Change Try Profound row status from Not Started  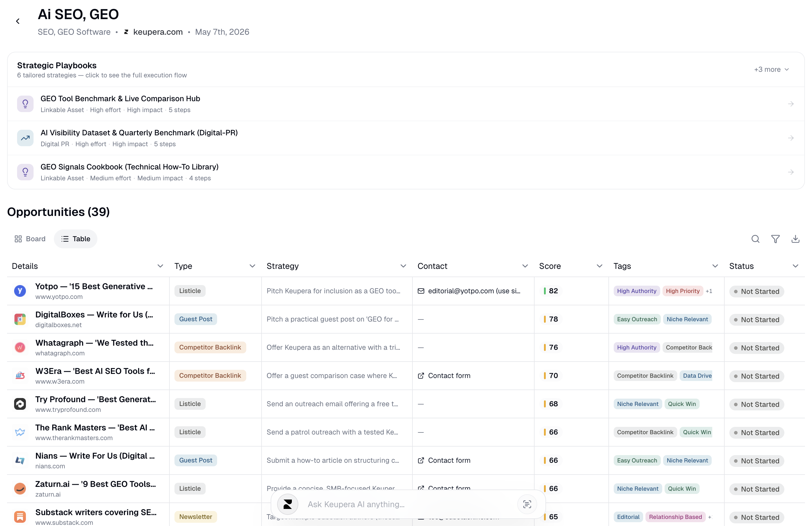[x=756, y=405]
